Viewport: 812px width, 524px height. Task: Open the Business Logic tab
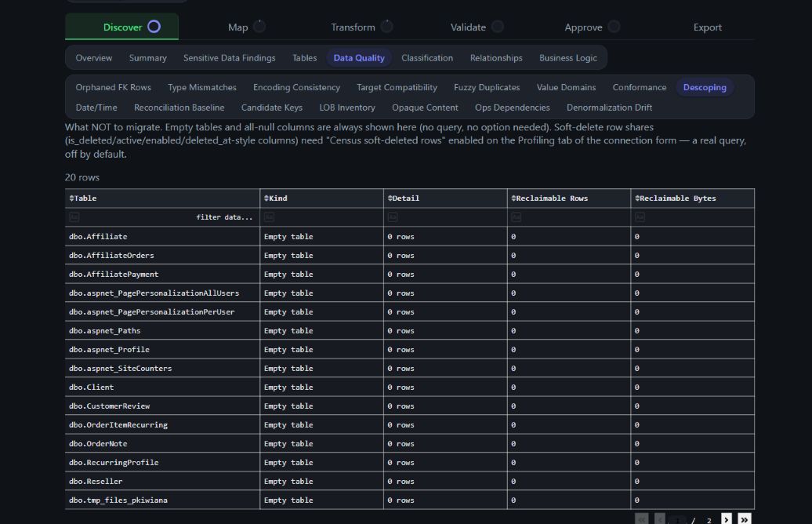567,58
